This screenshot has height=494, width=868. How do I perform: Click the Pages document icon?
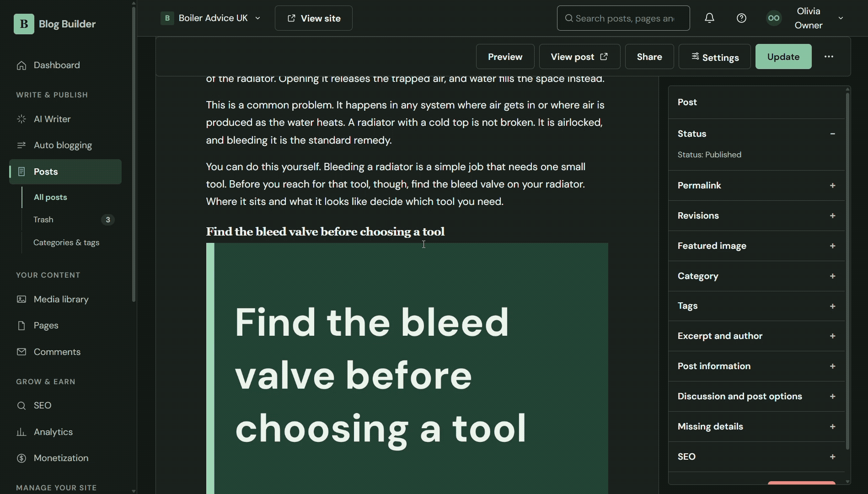tap(21, 326)
